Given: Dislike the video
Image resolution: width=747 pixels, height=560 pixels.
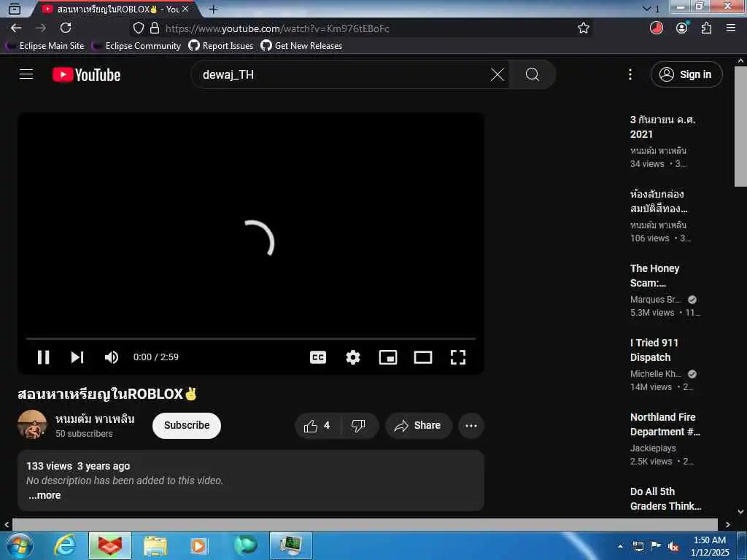Looking at the screenshot, I should [358, 426].
